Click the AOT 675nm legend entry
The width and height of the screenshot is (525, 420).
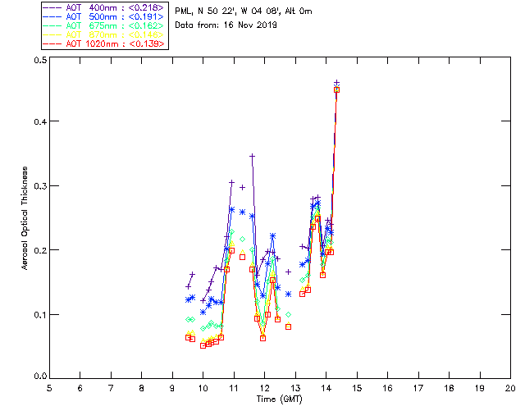pos(103,25)
